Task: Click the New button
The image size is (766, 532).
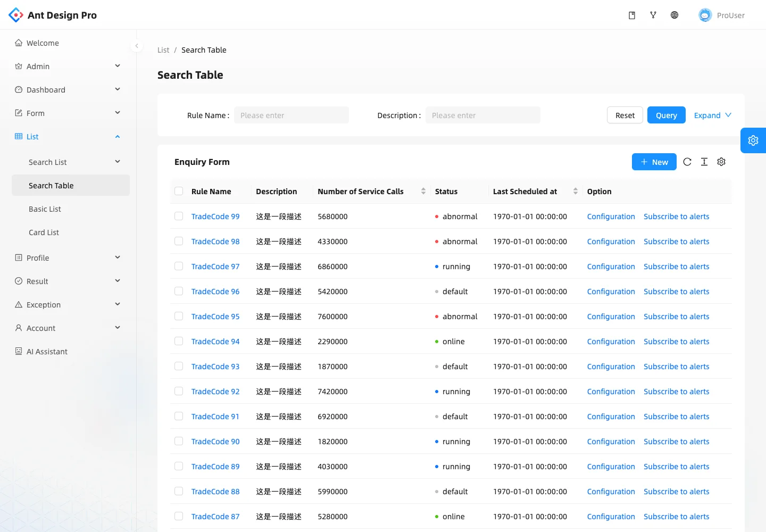Action: pyautogui.click(x=654, y=162)
